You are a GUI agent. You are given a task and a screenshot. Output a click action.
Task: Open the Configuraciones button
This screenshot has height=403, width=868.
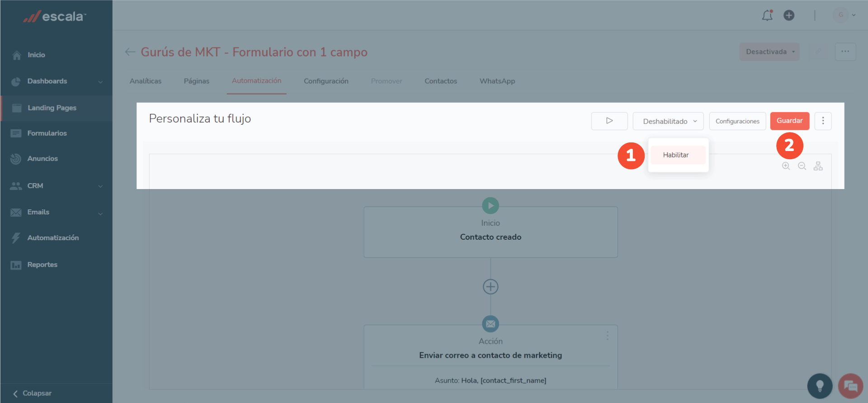coord(737,121)
